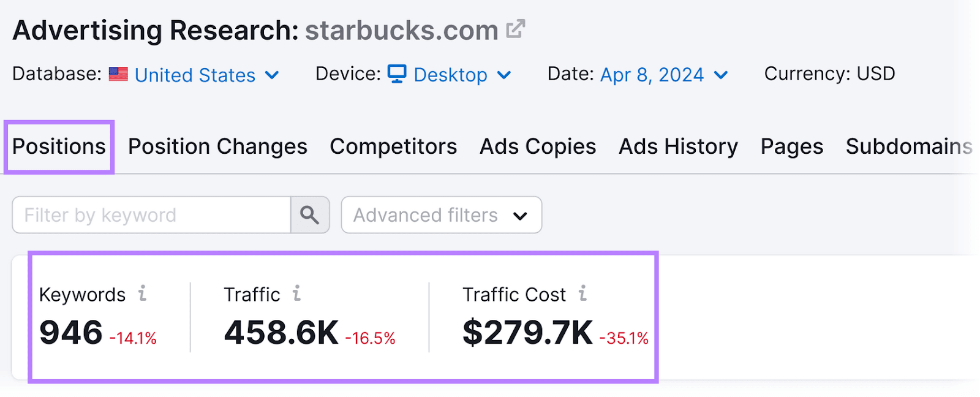This screenshot has width=980, height=397.
Task: Open starbucks.com external link icon
Action: click(516, 29)
